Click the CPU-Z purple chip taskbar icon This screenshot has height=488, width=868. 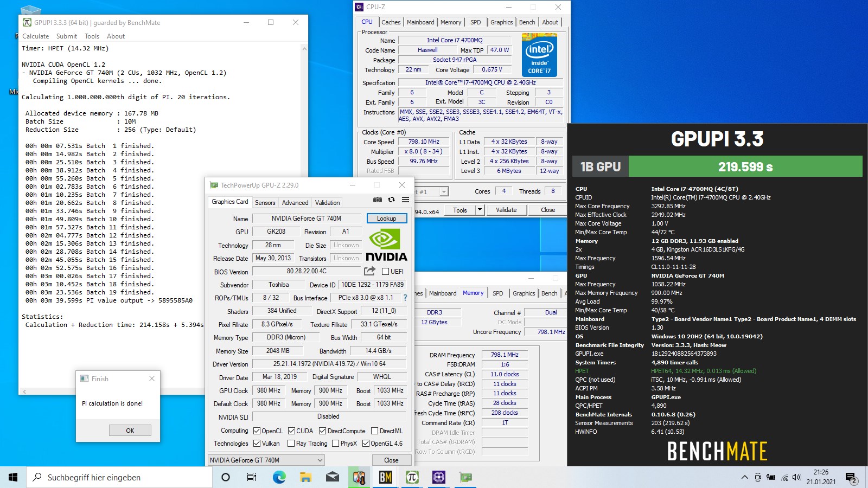[438, 477]
